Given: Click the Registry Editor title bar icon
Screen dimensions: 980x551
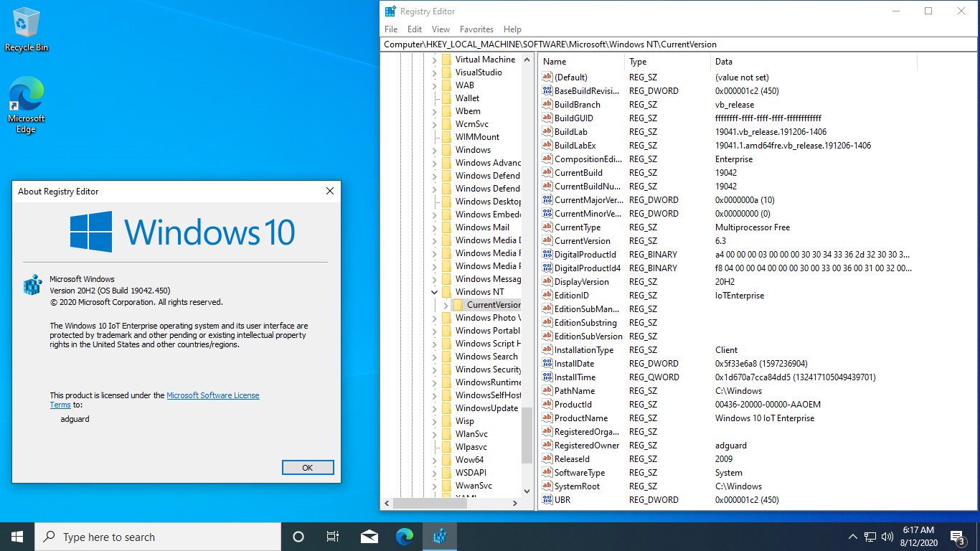Looking at the screenshot, I should click(390, 11).
